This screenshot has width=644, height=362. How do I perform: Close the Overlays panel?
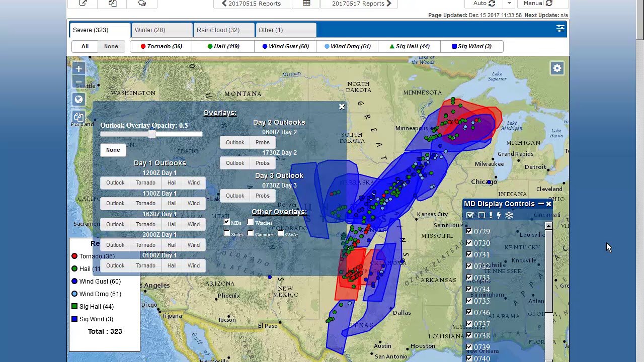pos(342,107)
